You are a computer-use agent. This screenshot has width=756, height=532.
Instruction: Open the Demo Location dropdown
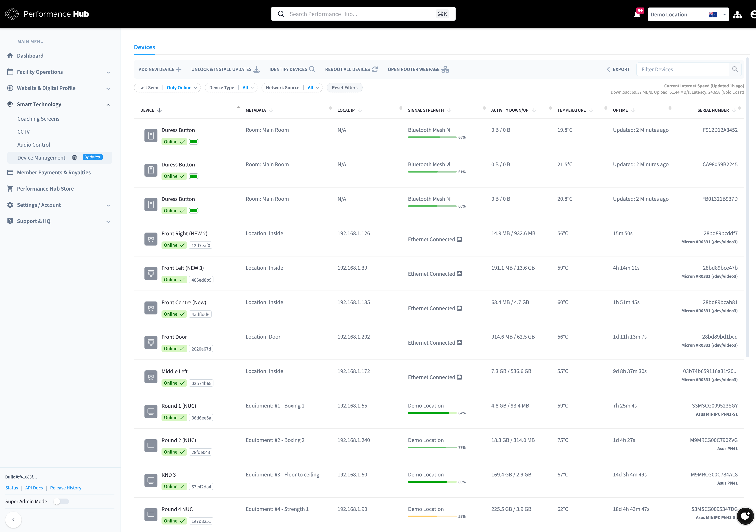pos(688,14)
